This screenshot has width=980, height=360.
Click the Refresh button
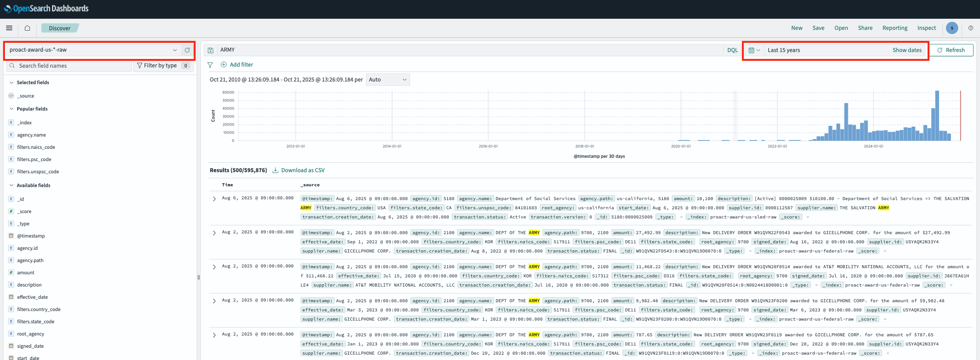(951, 50)
